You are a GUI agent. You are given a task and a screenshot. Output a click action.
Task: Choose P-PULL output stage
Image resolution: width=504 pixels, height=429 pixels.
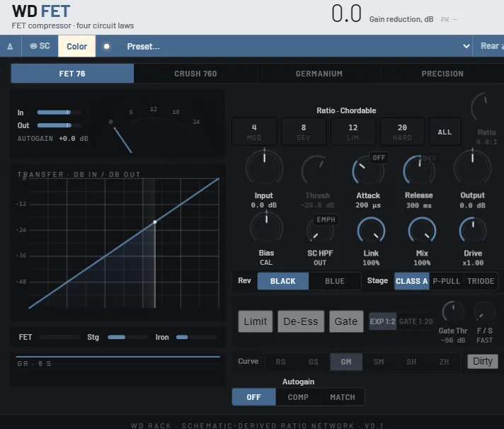[446, 281]
